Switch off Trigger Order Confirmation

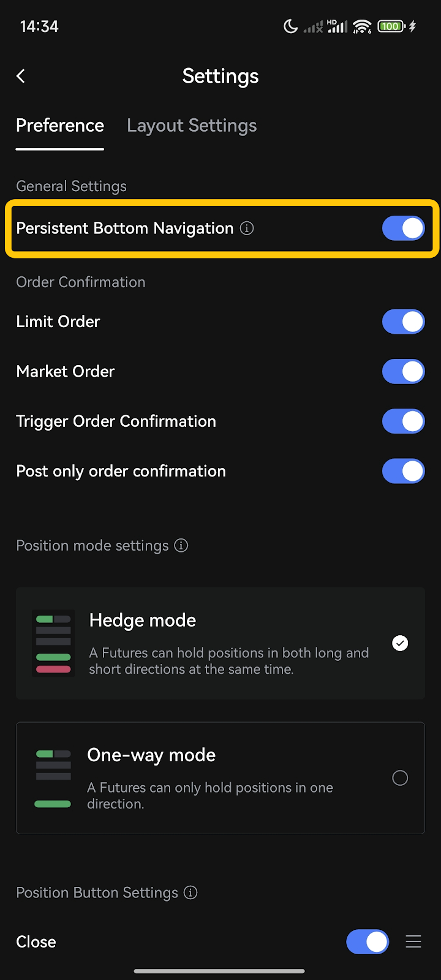403,421
